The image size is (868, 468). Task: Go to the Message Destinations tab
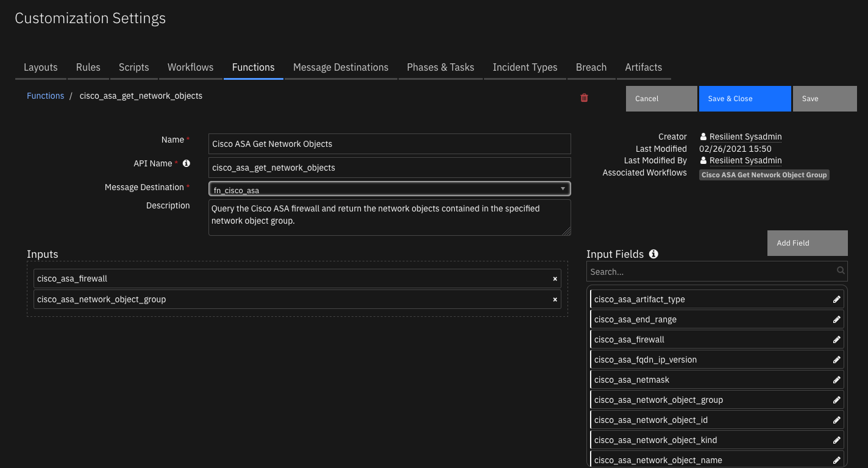341,67
